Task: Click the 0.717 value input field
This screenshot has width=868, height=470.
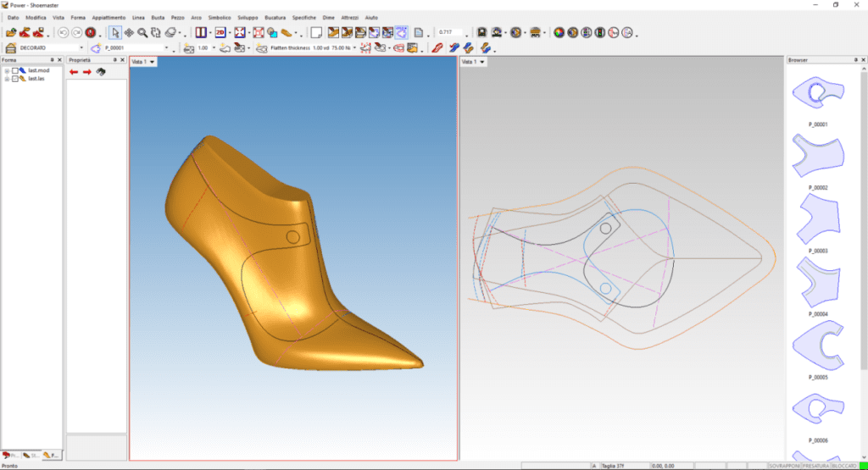Action: (449, 33)
